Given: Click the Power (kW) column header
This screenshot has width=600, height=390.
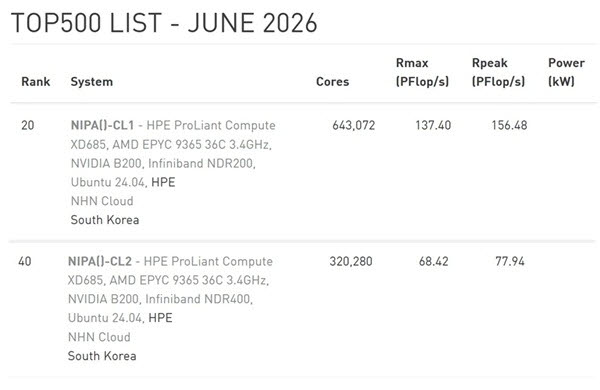Looking at the screenshot, I should [x=566, y=72].
